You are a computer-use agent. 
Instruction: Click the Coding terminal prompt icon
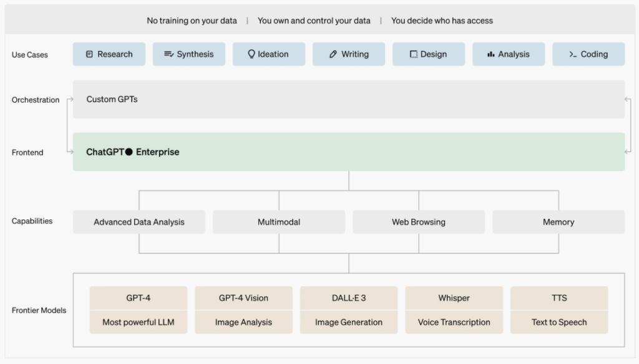click(x=573, y=54)
